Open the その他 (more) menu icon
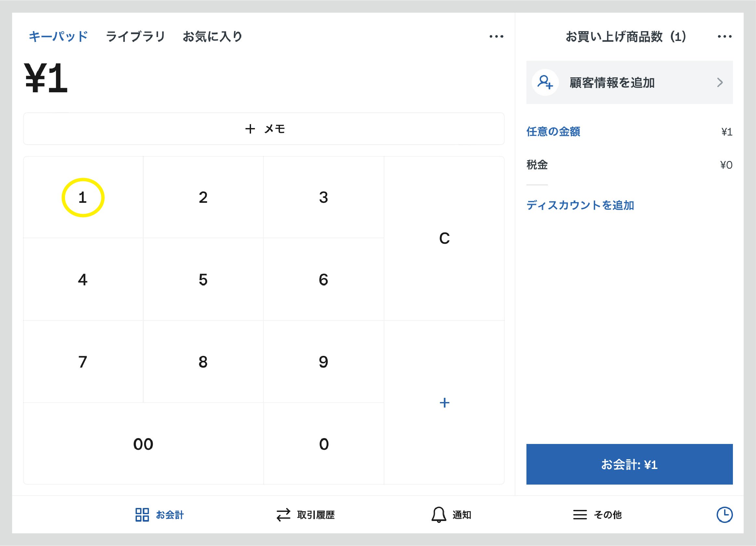This screenshot has width=756, height=546. [x=580, y=515]
